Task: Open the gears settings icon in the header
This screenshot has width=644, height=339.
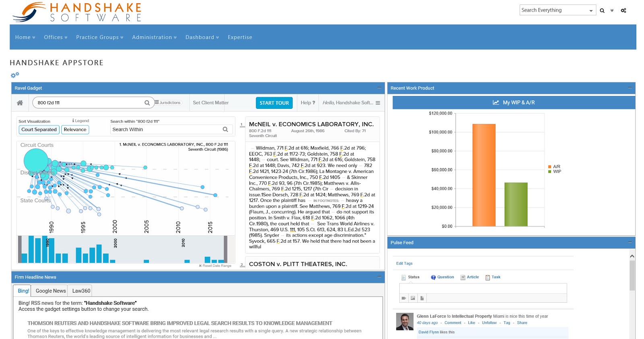Action: (623, 10)
